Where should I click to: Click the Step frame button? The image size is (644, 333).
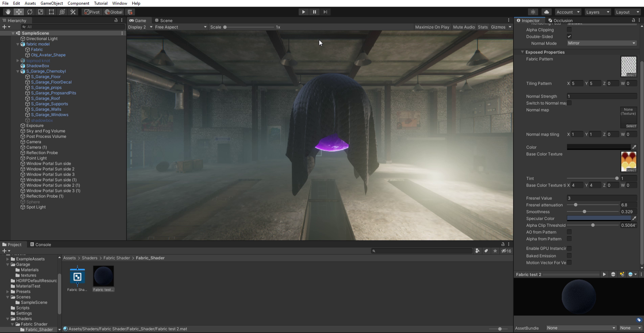click(325, 12)
